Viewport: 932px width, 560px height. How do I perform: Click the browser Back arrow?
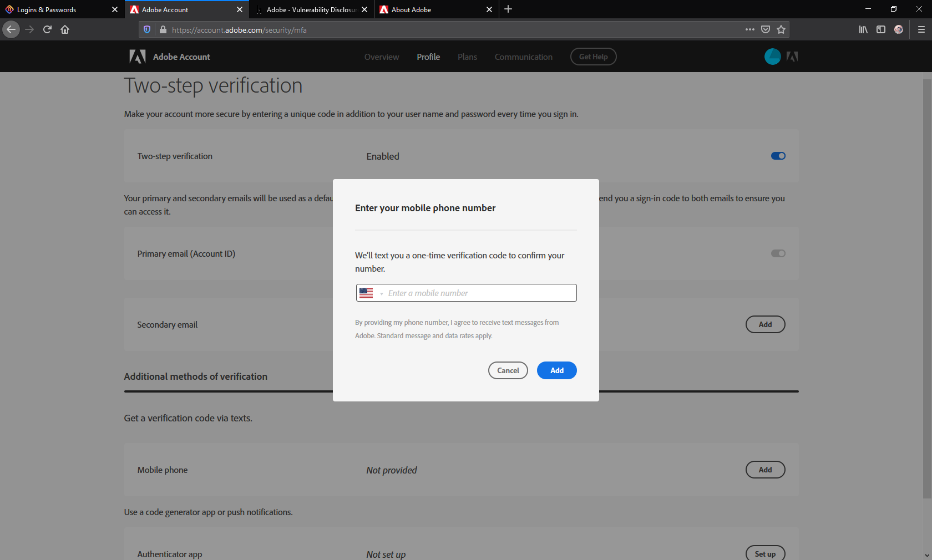click(x=11, y=29)
